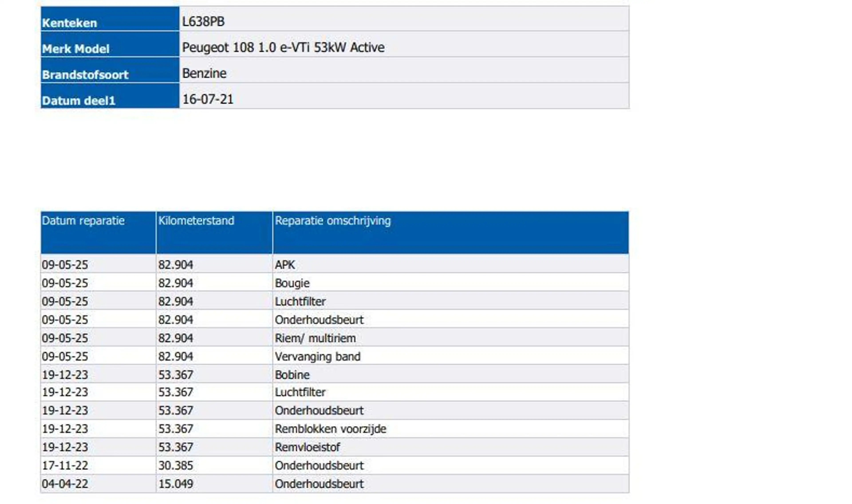
Task: Select the date 04-04-22
Action: pos(65,484)
